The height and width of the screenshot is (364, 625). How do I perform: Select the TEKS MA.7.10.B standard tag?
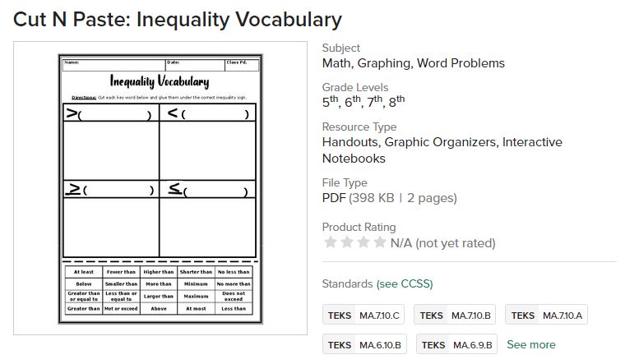pyautogui.click(x=455, y=316)
